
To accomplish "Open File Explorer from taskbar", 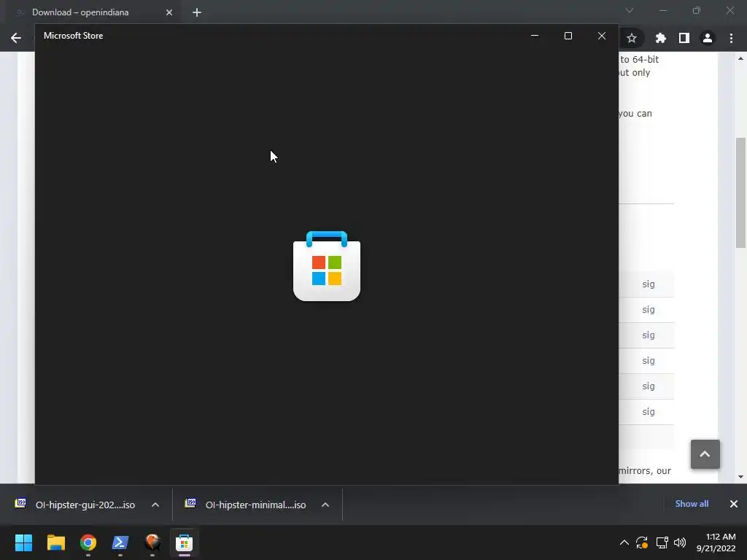I will point(55,542).
